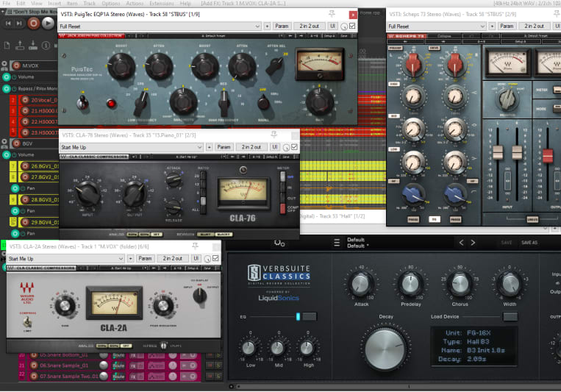Select the 29.BGV4_01 track name
Screen dimensions: 561x392
[44, 222]
